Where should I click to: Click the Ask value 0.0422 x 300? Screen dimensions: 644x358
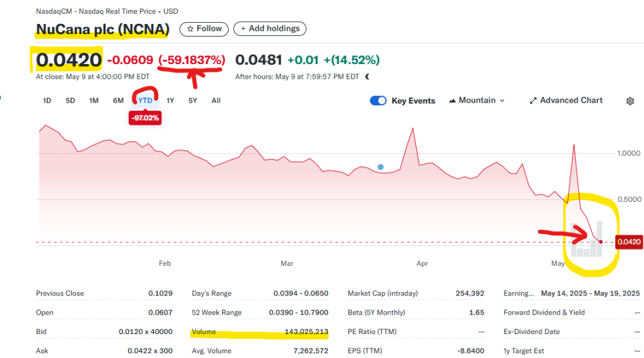(150, 351)
